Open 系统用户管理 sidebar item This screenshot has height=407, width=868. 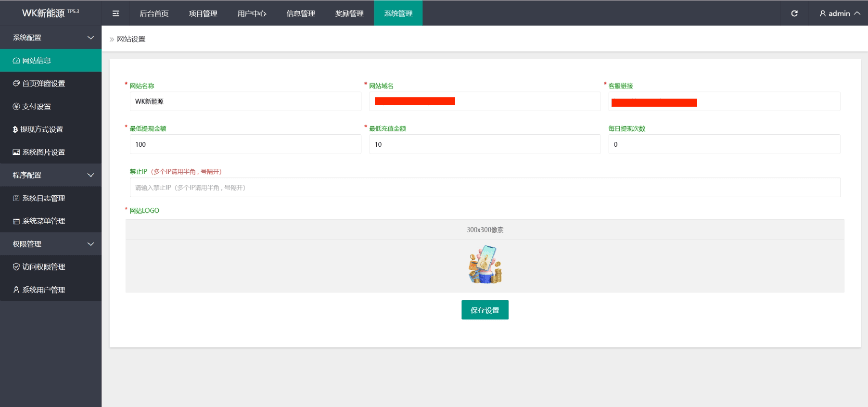44,290
